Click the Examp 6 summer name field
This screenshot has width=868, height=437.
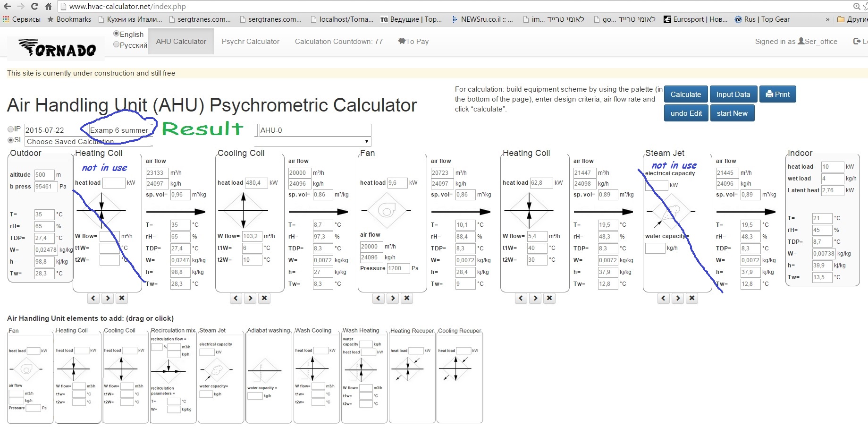coord(121,130)
